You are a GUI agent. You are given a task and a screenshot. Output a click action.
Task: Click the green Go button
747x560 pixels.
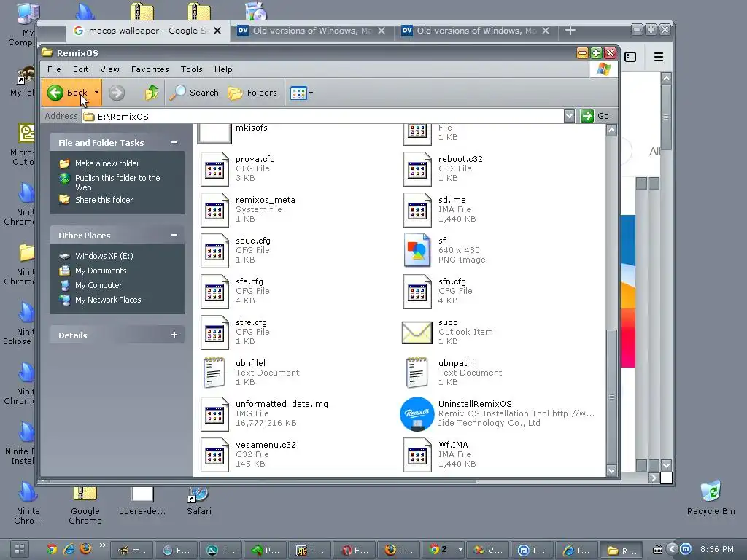click(x=595, y=116)
